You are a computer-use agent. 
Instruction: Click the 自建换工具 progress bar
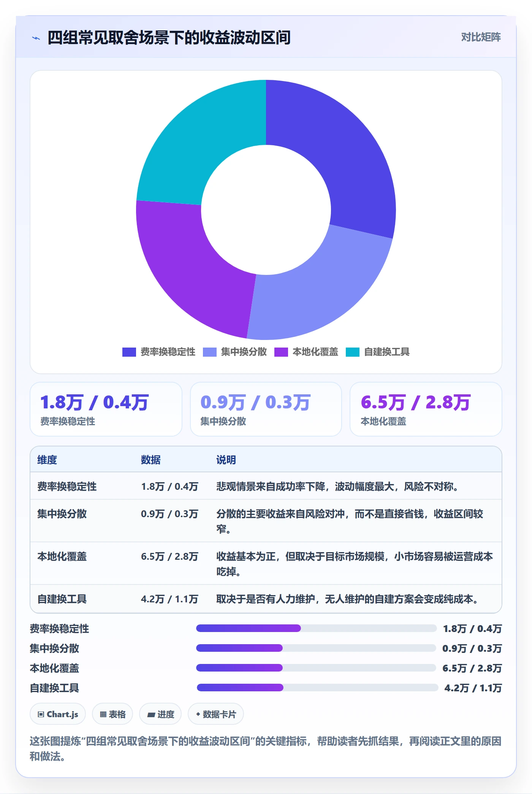(x=317, y=688)
